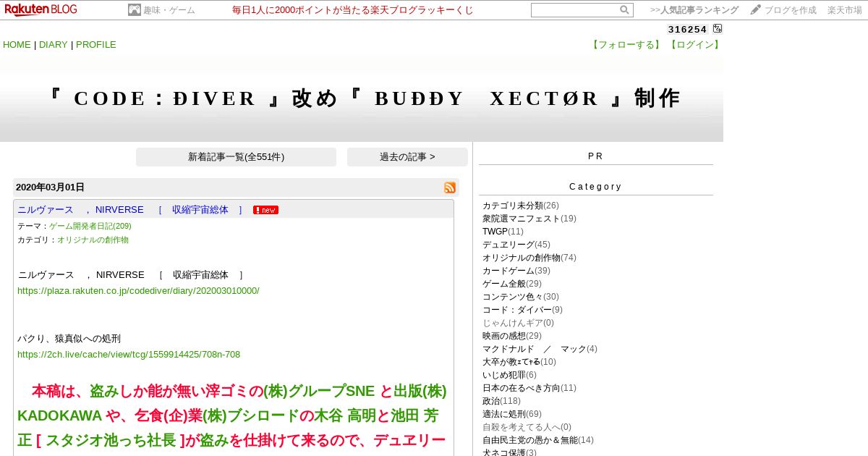Select 衆院選マニフェスト category
Image resolution: width=868 pixels, height=456 pixels.
522,219
